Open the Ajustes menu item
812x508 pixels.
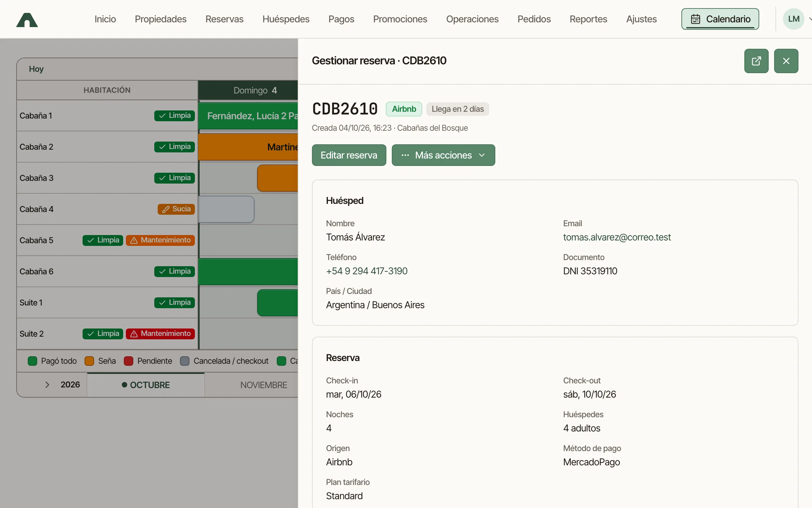pyautogui.click(x=641, y=19)
